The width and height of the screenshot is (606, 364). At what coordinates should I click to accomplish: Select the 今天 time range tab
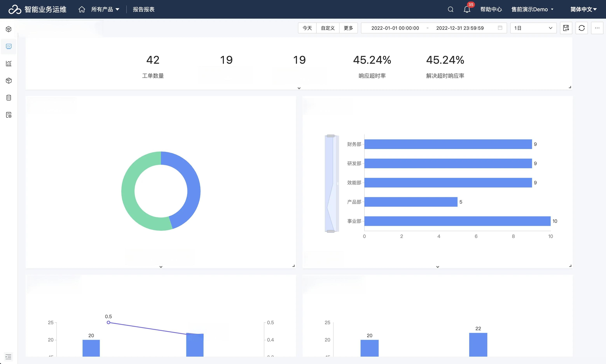pyautogui.click(x=307, y=28)
